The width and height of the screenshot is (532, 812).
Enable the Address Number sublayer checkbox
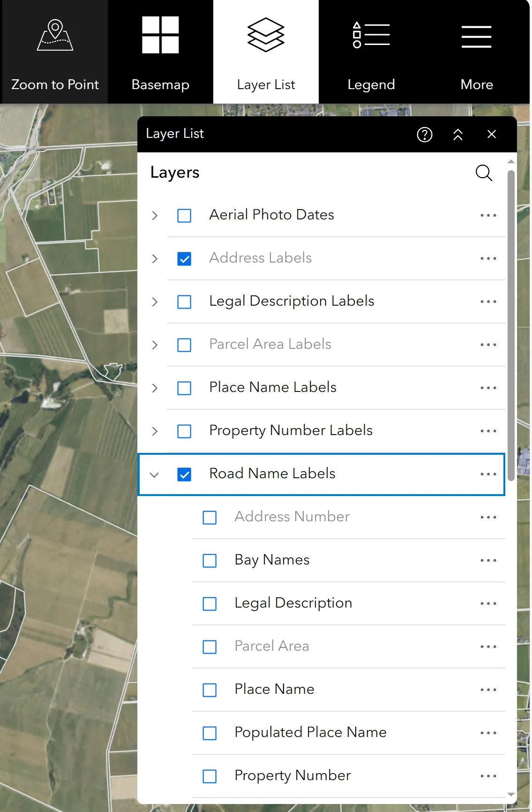click(210, 518)
